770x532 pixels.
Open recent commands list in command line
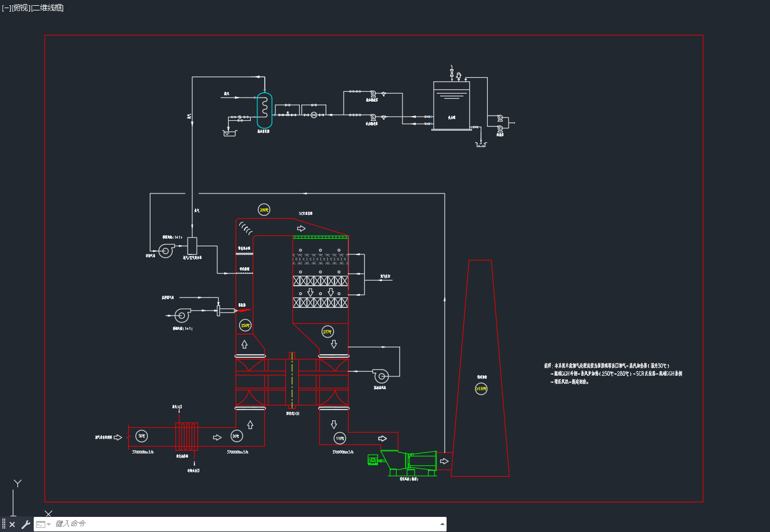43,524
